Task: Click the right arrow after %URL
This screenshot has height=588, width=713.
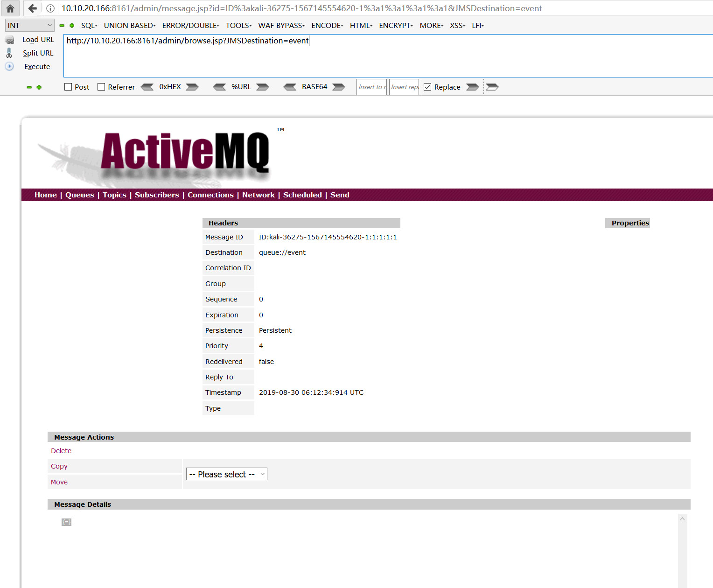Action: click(x=263, y=87)
